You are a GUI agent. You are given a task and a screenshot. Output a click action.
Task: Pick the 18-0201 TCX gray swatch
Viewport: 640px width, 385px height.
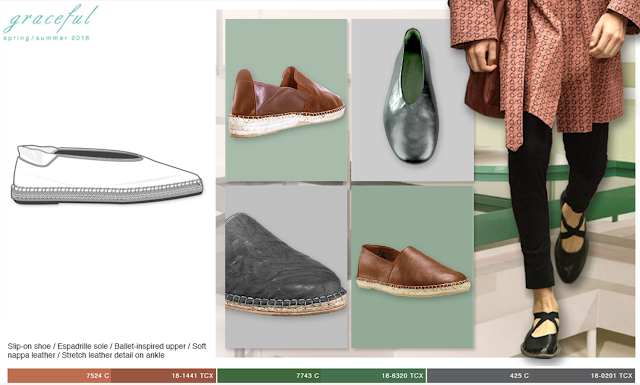coord(583,376)
